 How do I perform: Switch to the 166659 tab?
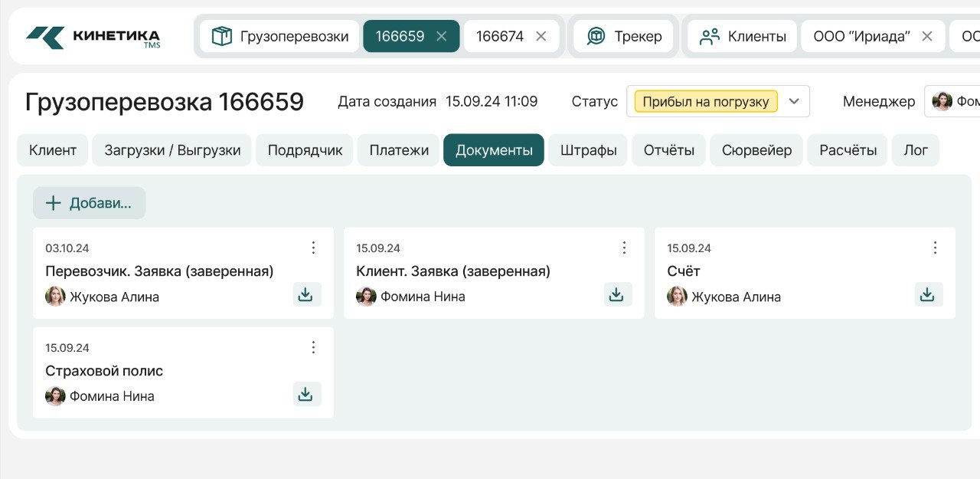(x=411, y=36)
